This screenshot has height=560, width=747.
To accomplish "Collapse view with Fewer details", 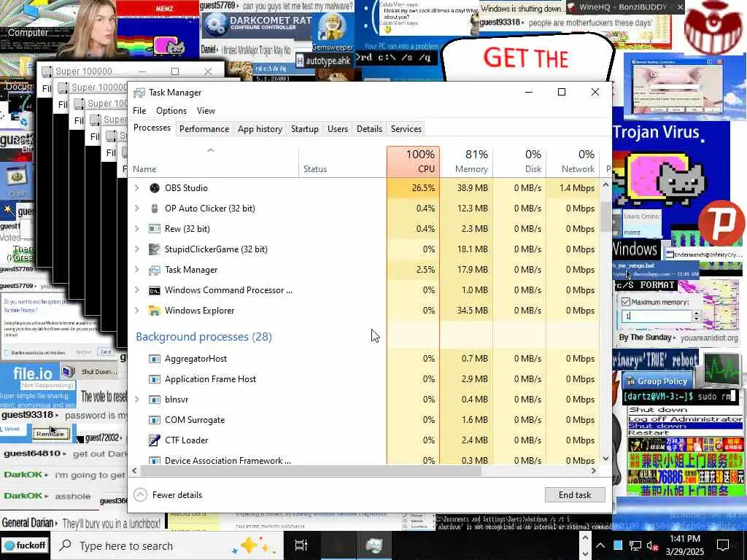I will [169, 495].
